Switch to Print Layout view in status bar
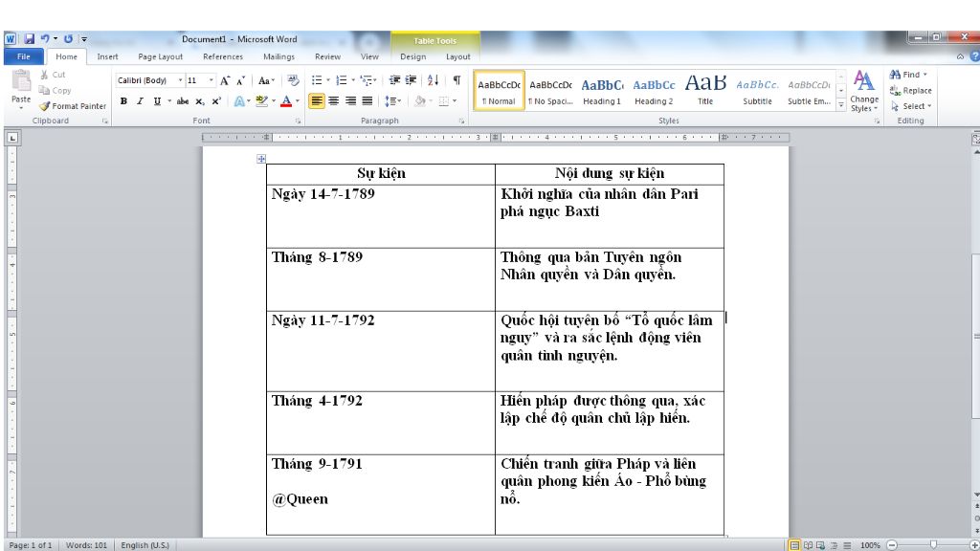 [x=794, y=545]
